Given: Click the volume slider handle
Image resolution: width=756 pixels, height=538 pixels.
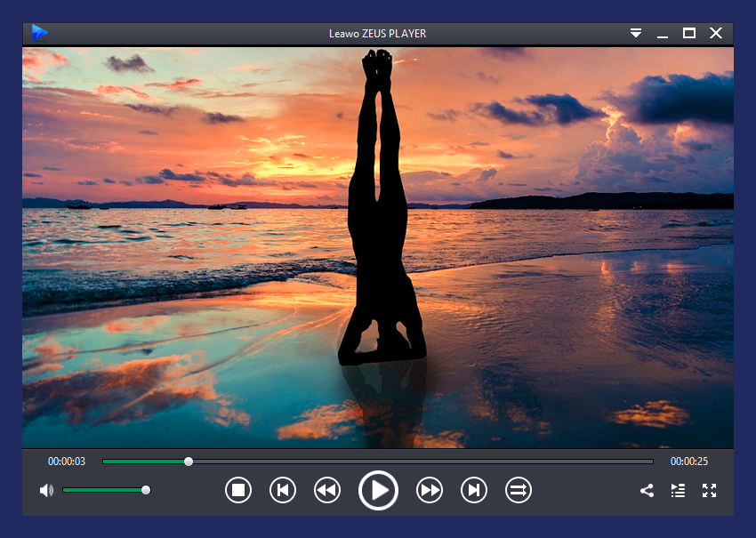Looking at the screenshot, I should click(x=146, y=490).
